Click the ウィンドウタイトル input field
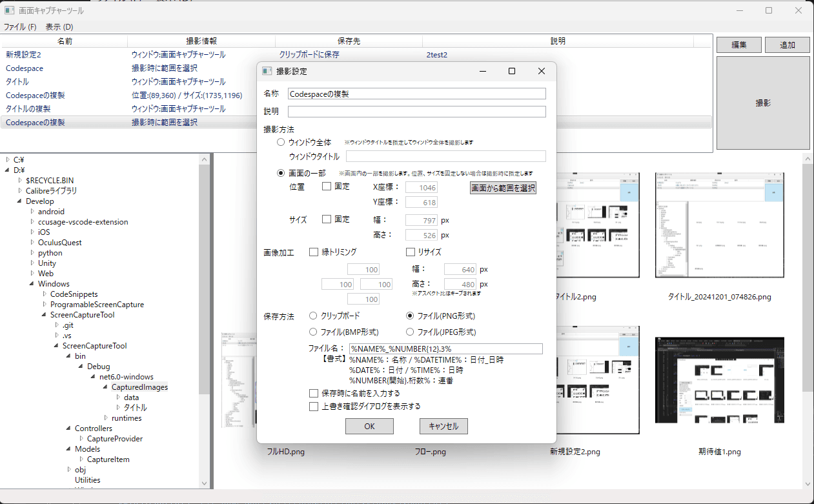Screen dimensions: 814x504 tap(445, 156)
